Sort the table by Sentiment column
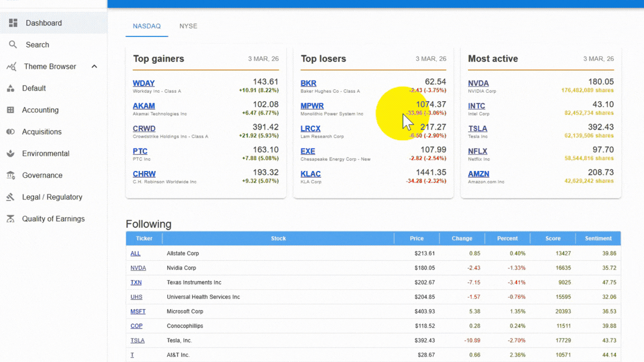Viewport: 644px width, 362px height. click(598, 239)
